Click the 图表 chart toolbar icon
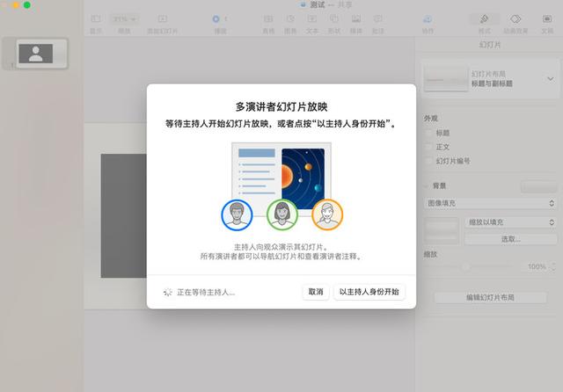The height and width of the screenshot is (392, 563). click(x=290, y=19)
